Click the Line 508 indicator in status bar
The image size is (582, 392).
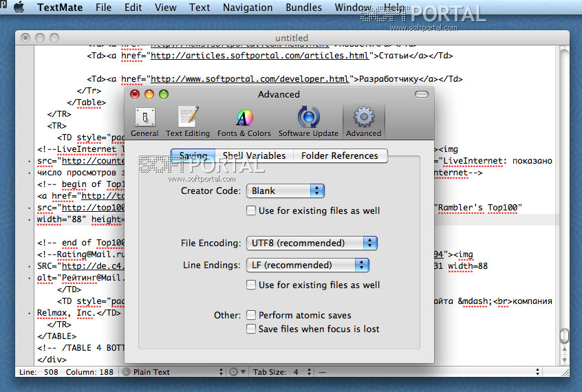(39, 372)
